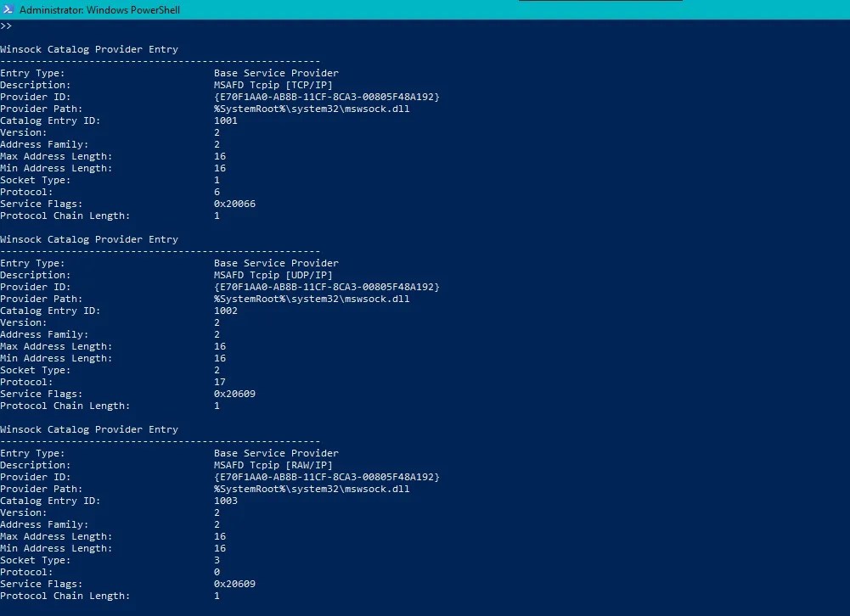
Task: Click the Protocol value 17 in the UDP entry
Action: click(218, 382)
